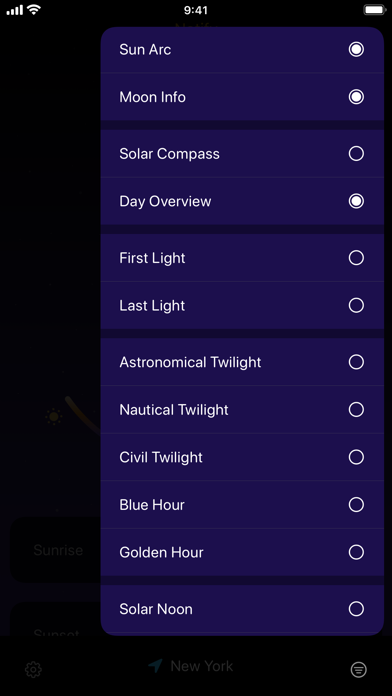Enable the Solar Noon radio circle

(x=356, y=609)
